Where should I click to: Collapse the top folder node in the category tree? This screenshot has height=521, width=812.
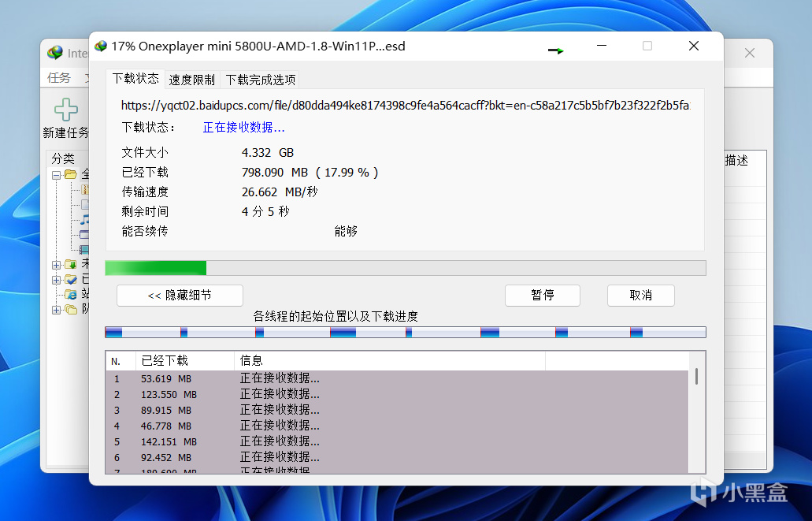coord(56,175)
